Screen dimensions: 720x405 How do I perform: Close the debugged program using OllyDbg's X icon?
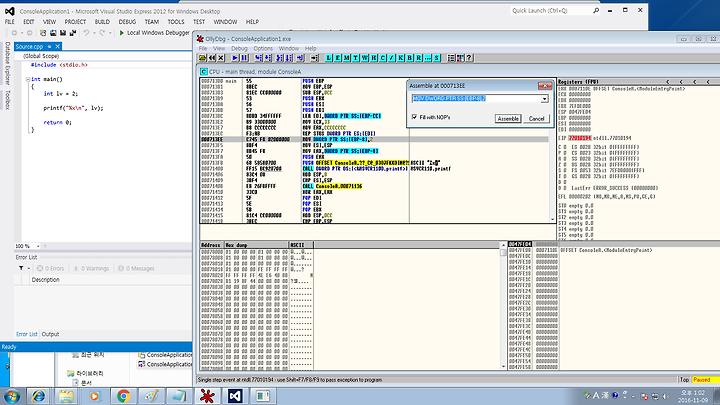click(221, 58)
